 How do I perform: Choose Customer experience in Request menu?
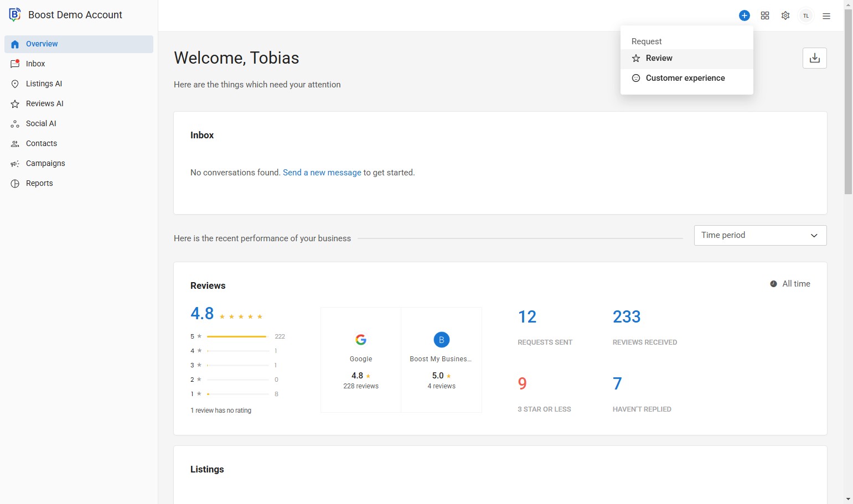(685, 78)
